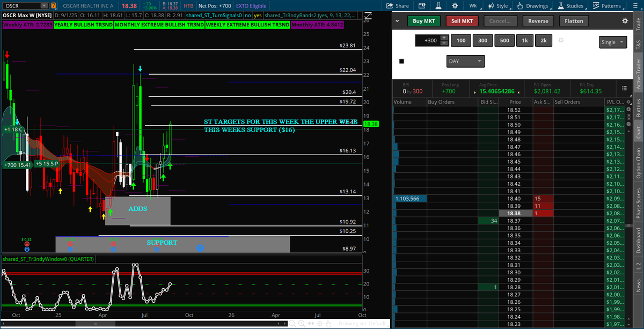Open position summary list menu icon

coord(624,88)
